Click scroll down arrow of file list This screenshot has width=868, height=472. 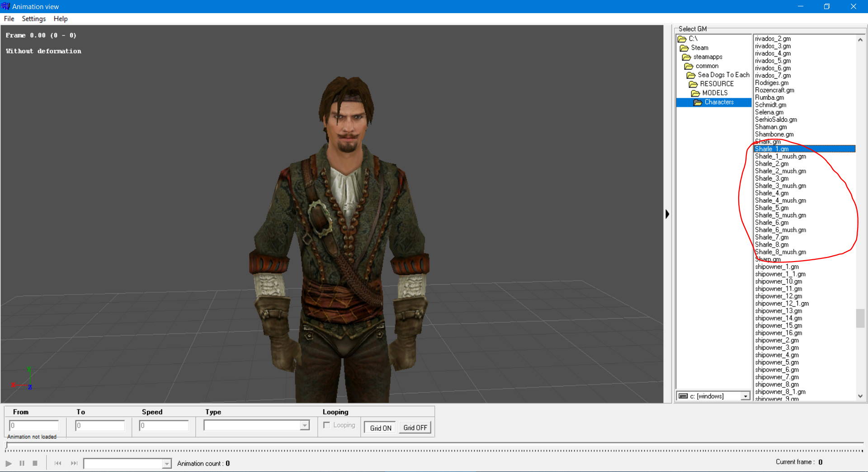[860, 396]
